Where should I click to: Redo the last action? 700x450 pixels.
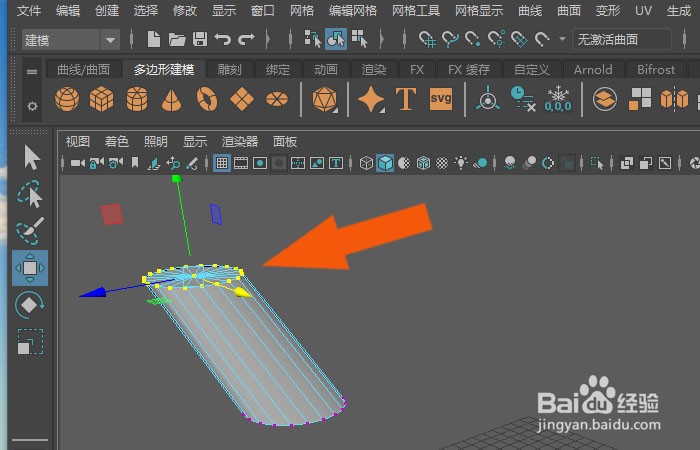tap(246, 39)
